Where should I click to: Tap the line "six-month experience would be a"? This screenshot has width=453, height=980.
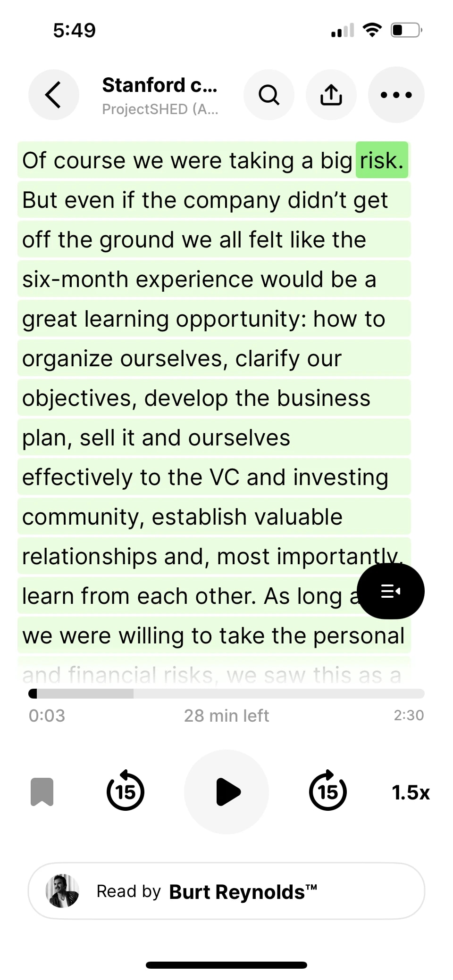click(x=199, y=279)
